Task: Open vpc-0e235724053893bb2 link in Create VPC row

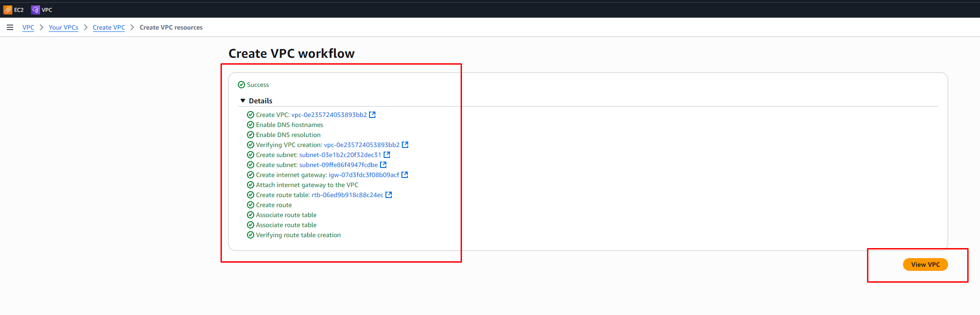Action: [x=329, y=115]
